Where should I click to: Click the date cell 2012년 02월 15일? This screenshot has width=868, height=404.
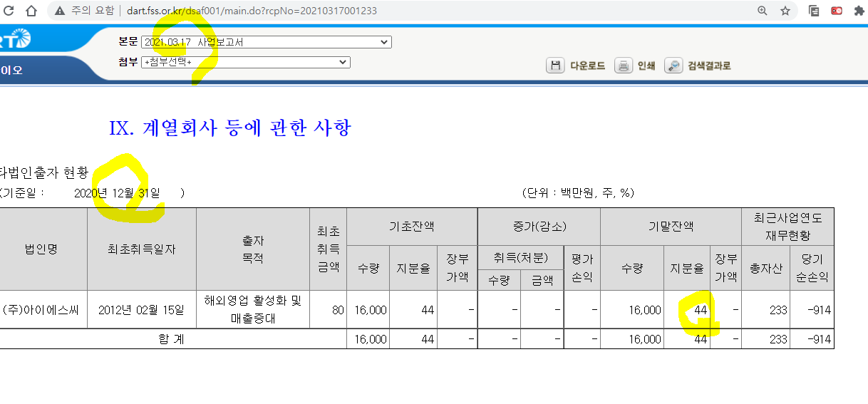click(x=142, y=310)
